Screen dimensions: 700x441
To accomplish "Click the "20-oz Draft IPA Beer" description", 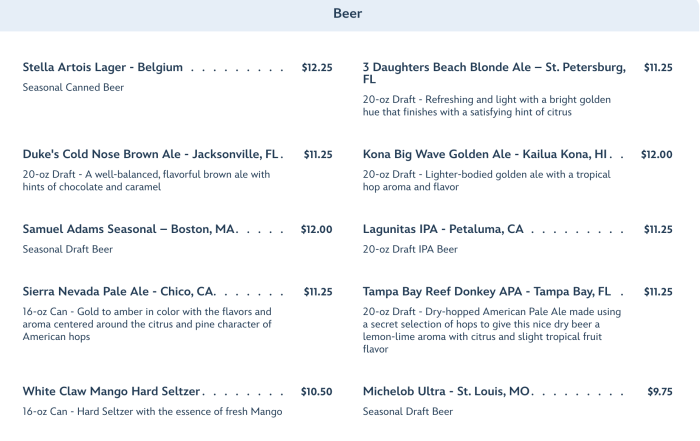I will pos(410,249).
